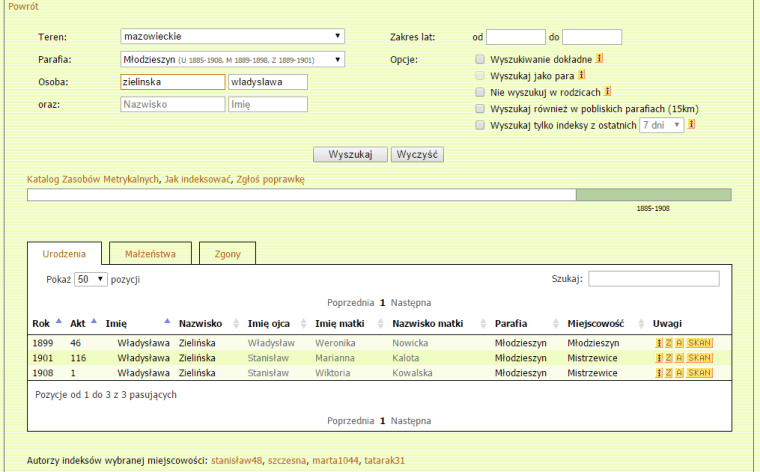This screenshot has height=472, width=760.
Task: Click sort arrows on the Rok column
Action: coord(59,322)
